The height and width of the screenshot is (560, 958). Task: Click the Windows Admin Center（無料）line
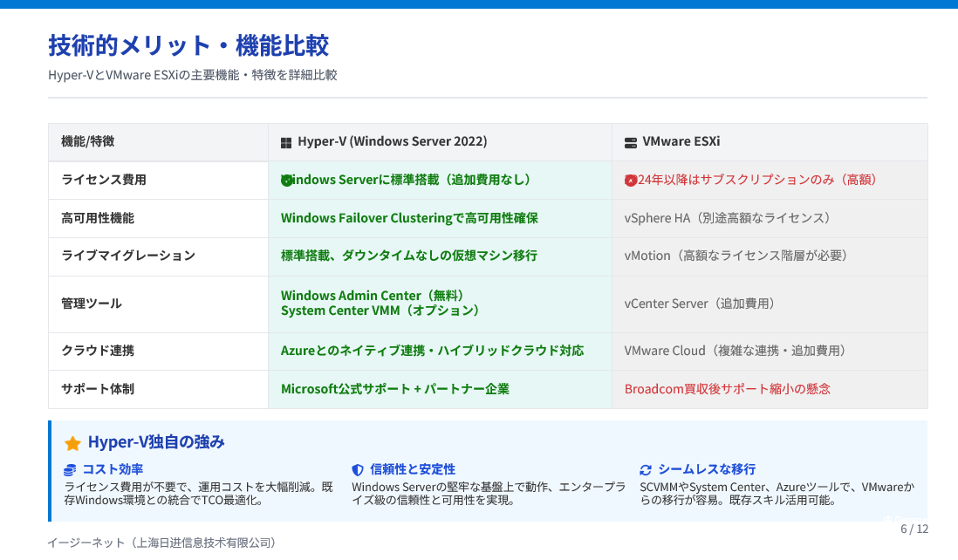tap(373, 296)
